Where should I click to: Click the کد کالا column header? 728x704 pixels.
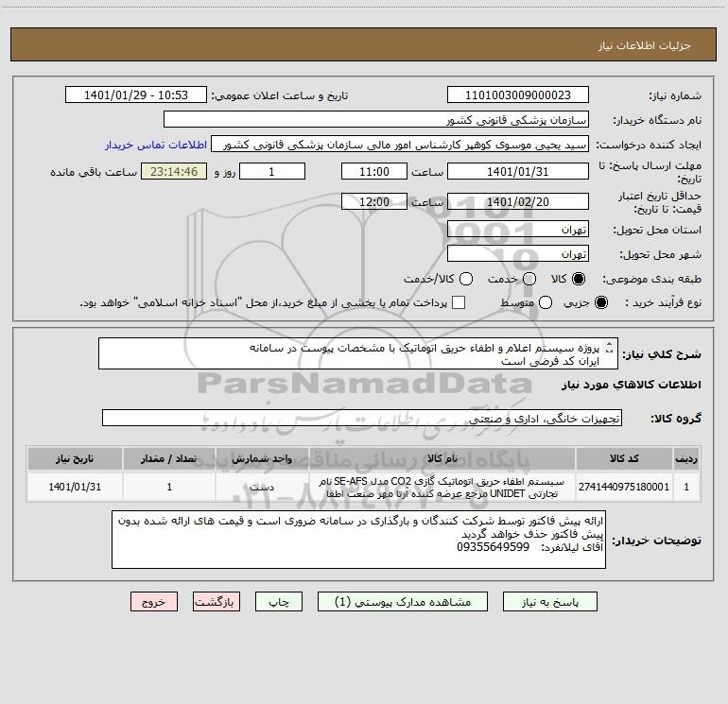click(x=624, y=458)
